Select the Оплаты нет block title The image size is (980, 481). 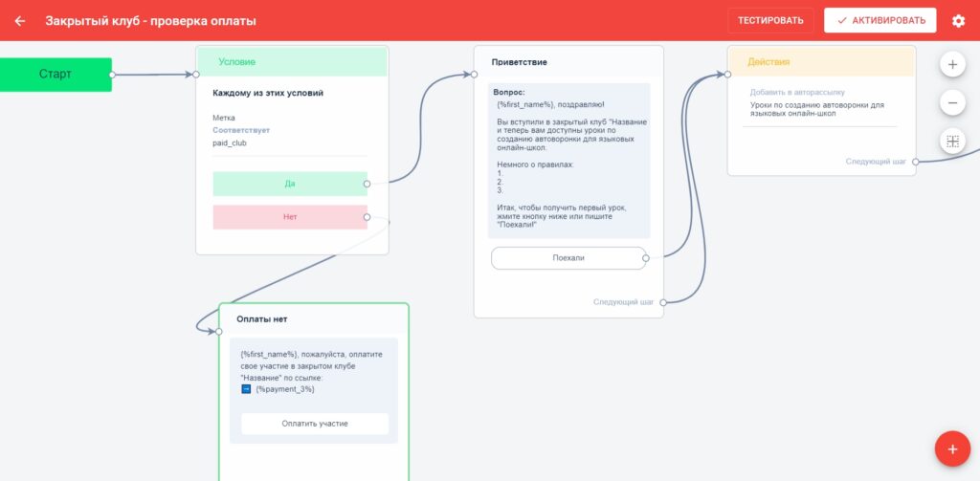(262, 319)
